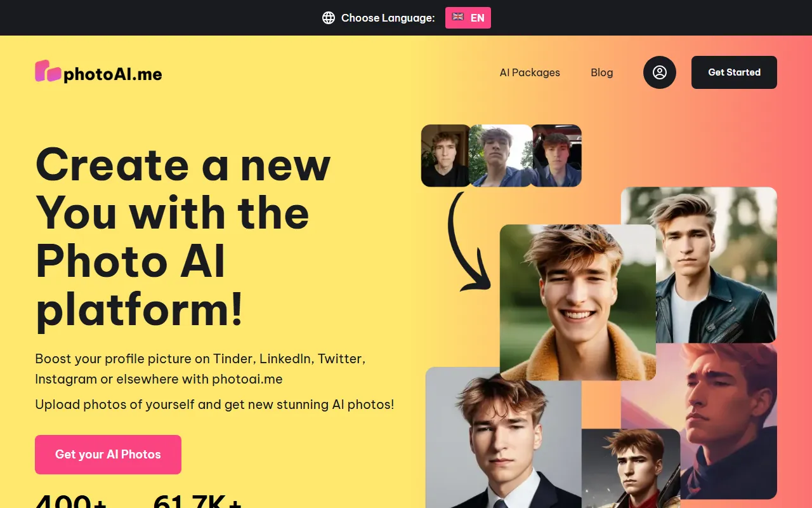Click the curved black arrow graphic

click(468, 242)
